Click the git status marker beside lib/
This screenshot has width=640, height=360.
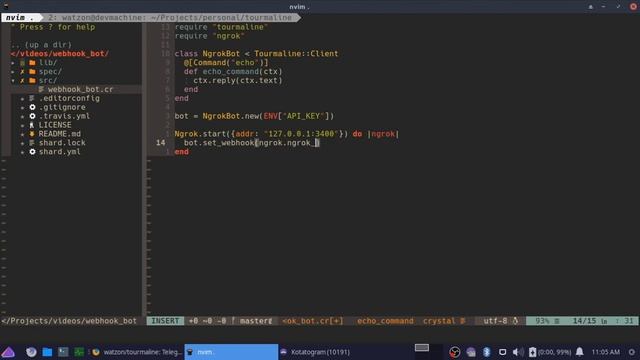point(22,63)
